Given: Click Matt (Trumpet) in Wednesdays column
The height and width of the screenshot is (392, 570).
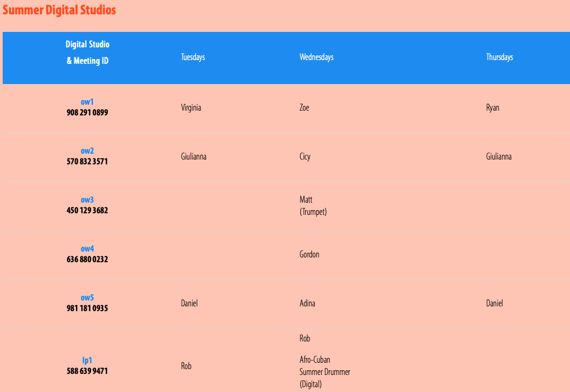Looking at the screenshot, I should point(313,206).
